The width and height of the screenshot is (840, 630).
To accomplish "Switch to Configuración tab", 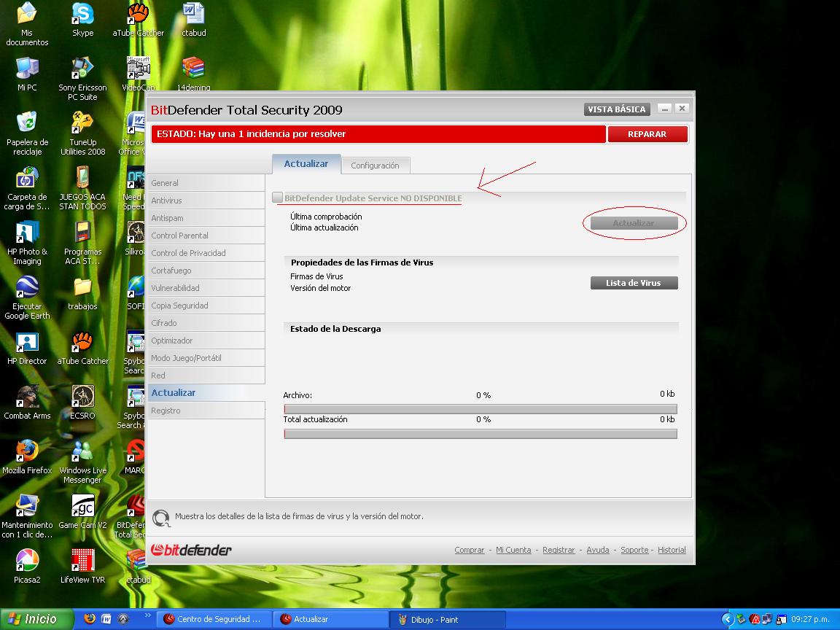I will tap(375, 166).
